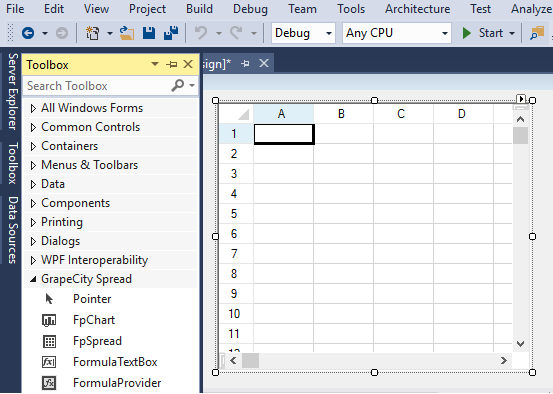
Task: Click row header 5 in the spread
Action: 236,214
